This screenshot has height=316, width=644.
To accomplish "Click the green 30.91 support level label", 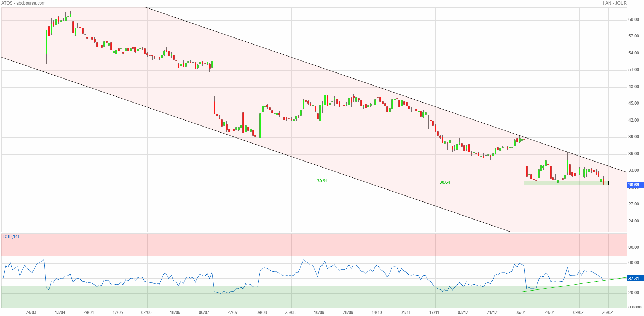I will tap(322, 181).
